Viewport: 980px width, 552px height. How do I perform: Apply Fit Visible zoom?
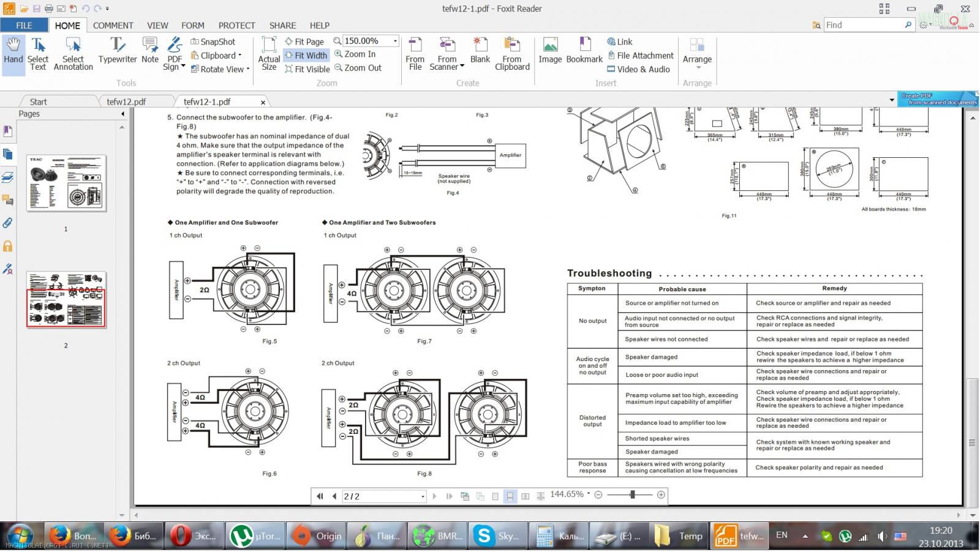[307, 69]
